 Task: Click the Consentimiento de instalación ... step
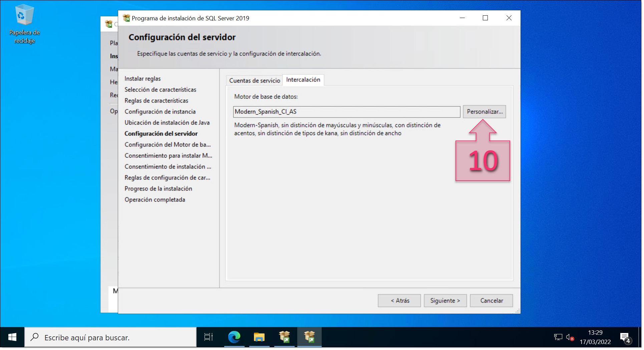(x=168, y=167)
